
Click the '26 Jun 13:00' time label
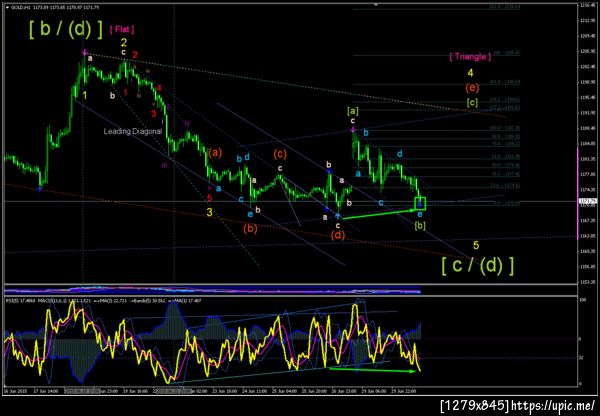tap(344, 392)
